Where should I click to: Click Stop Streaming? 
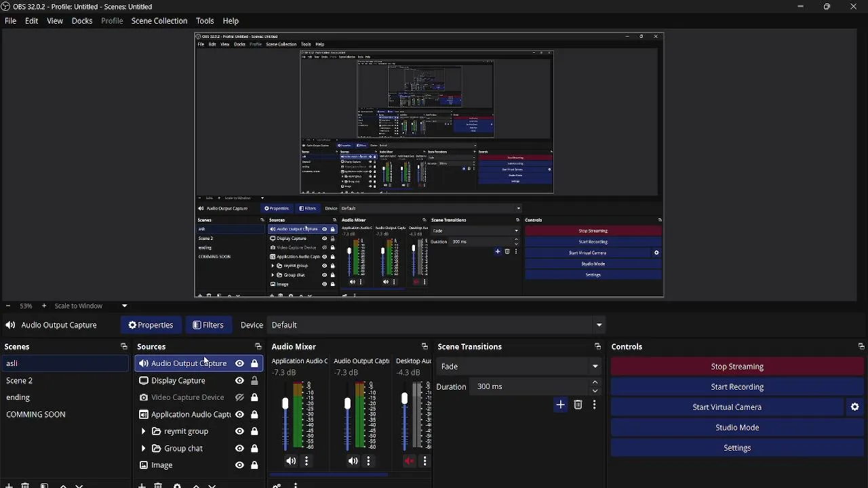737,366
